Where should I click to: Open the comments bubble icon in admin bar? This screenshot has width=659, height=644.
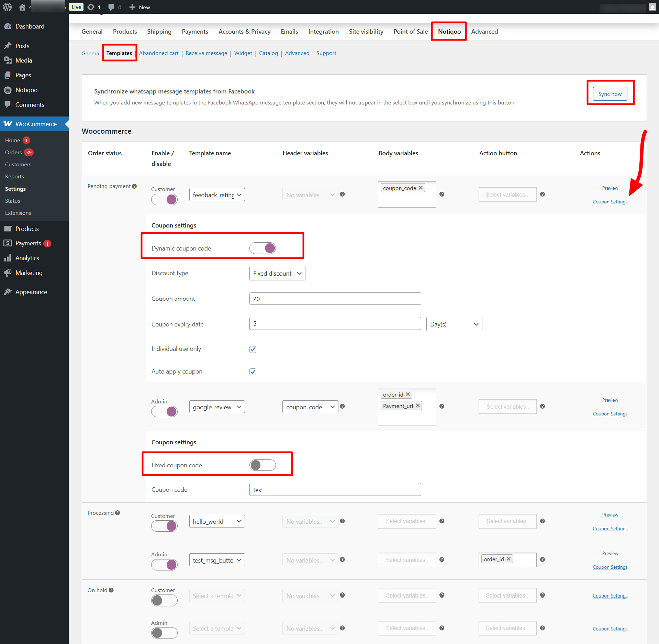[x=111, y=7]
